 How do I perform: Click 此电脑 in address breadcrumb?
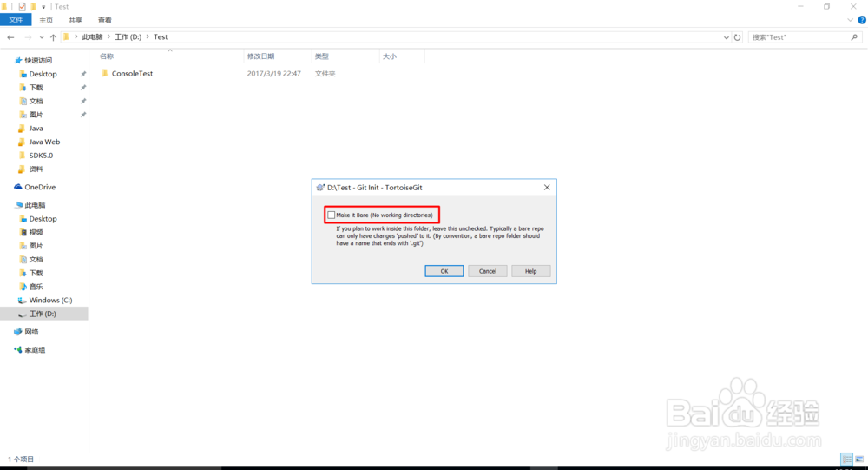(93, 37)
